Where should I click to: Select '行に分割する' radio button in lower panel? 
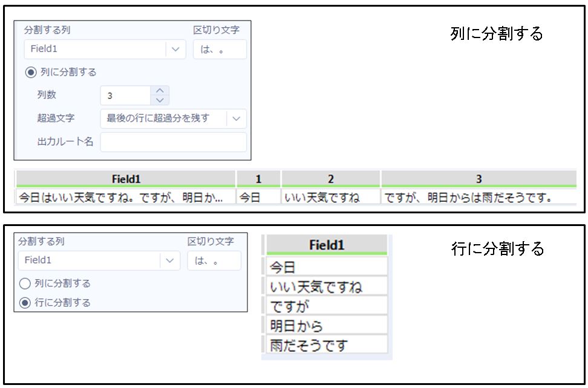pos(25,303)
